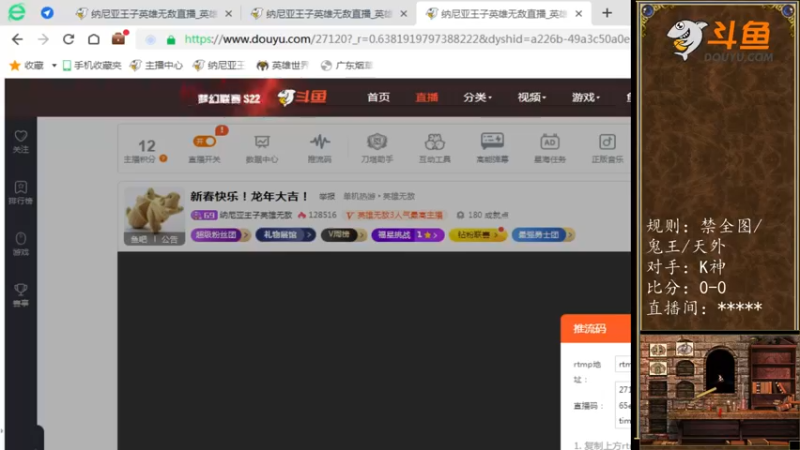The width and height of the screenshot is (800, 450).
Task: Open the browser home page icon
Action: 94,39
